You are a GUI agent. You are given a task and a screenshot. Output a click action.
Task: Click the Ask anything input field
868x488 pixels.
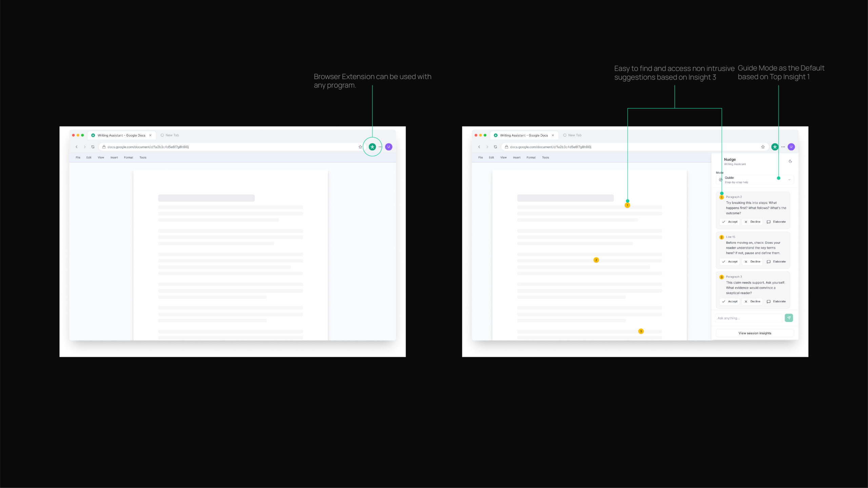coord(749,318)
